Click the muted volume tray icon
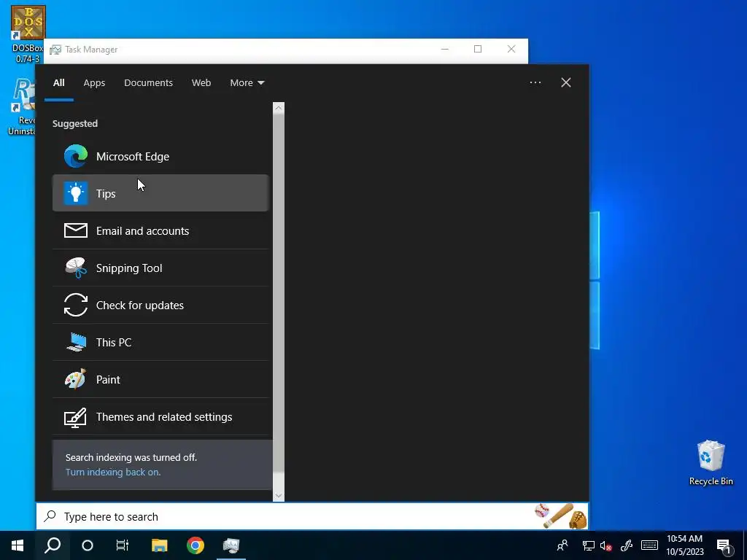The image size is (747, 560). (606, 545)
